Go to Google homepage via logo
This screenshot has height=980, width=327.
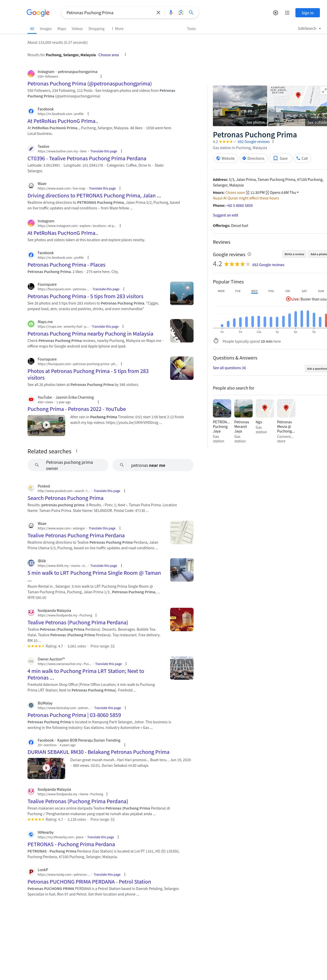(38, 12)
